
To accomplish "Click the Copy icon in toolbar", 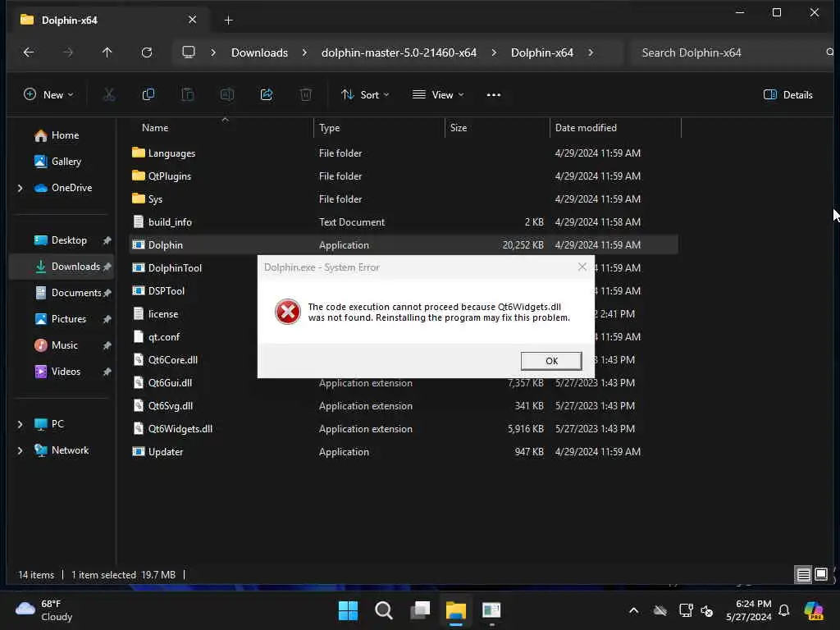I will pyautogui.click(x=148, y=95).
